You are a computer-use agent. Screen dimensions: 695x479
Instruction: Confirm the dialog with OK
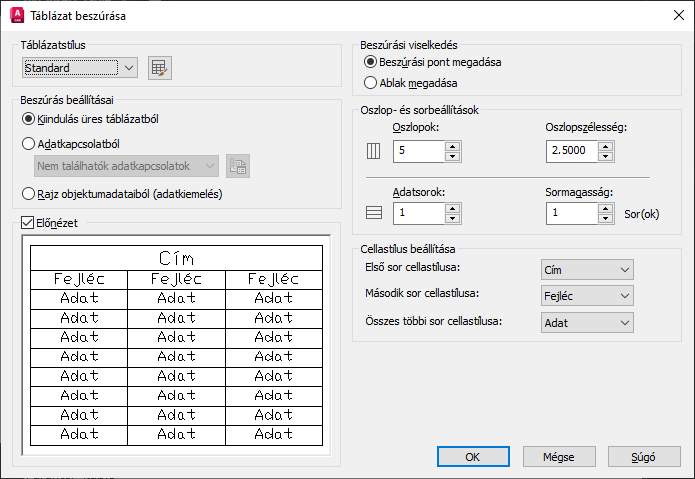[x=474, y=456]
